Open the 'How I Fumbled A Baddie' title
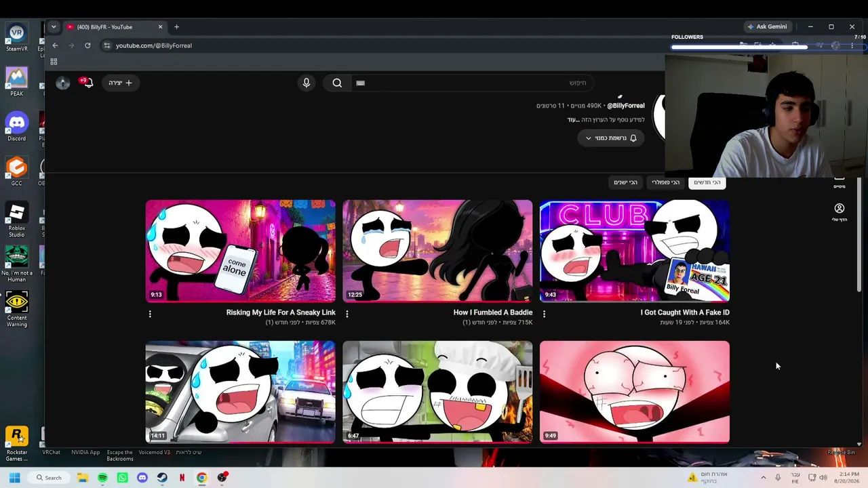Image resolution: width=868 pixels, height=488 pixels. pyautogui.click(x=493, y=312)
